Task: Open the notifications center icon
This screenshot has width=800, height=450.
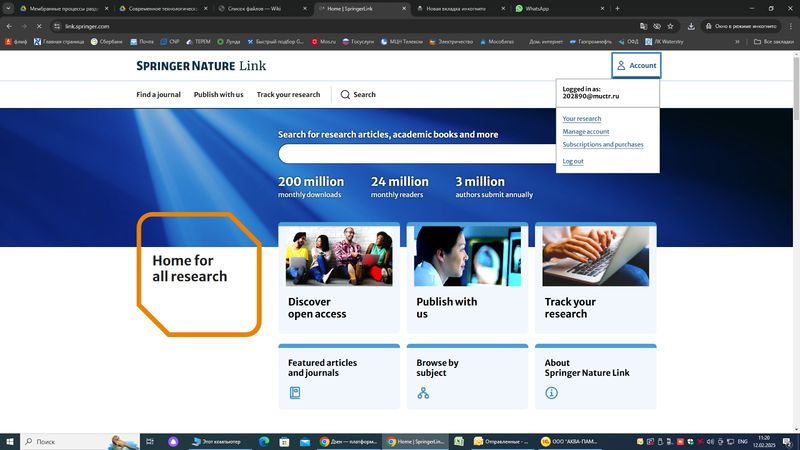Action: click(x=789, y=441)
